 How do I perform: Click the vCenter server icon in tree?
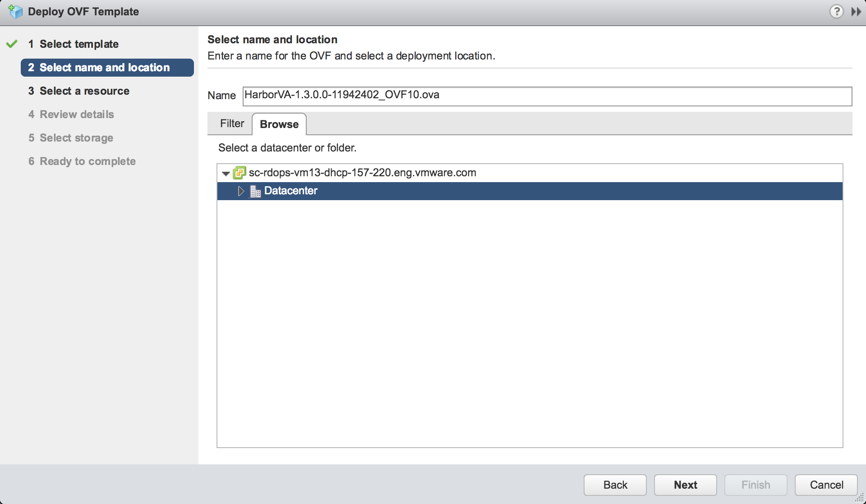[239, 172]
